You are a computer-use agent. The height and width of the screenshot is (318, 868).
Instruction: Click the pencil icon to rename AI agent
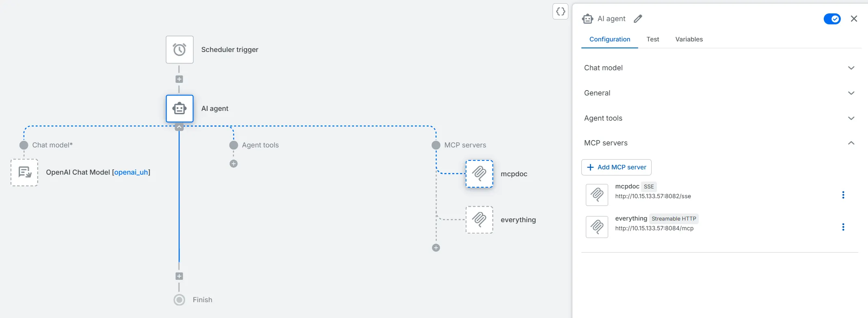pos(638,19)
